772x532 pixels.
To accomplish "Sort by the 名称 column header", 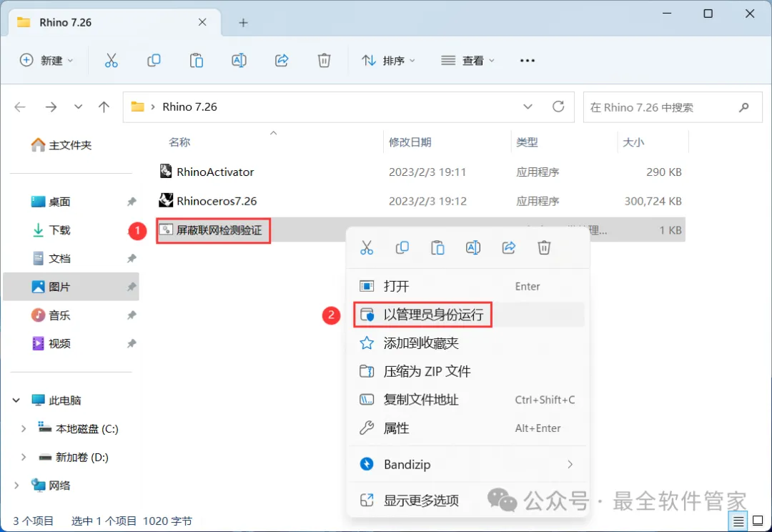I will coord(179,142).
